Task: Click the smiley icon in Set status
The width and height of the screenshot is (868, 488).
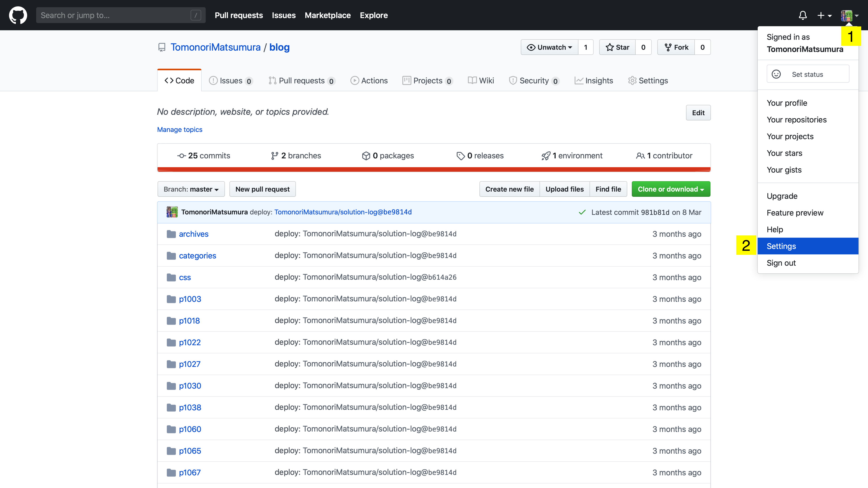Action: [776, 74]
